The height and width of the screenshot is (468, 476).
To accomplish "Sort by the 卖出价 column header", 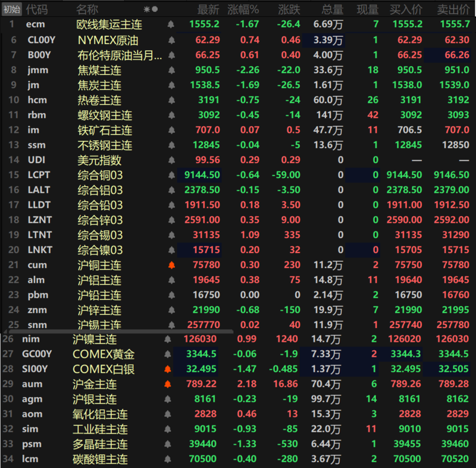I will (453, 10).
